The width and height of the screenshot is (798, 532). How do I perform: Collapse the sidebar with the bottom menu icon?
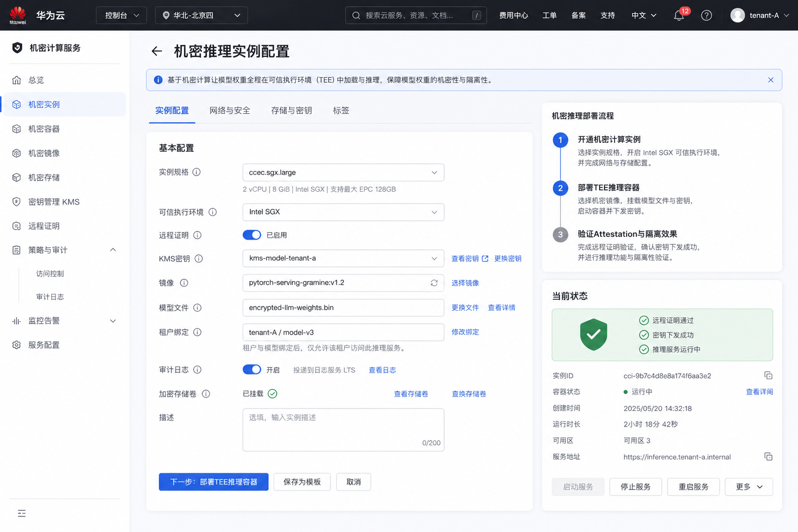(22, 513)
